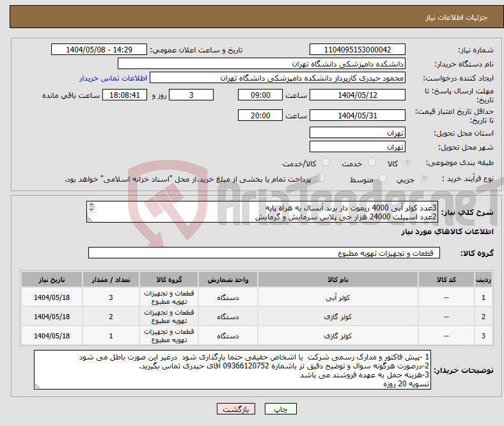Select the کالا/خدمت radio option

(x=326, y=163)
